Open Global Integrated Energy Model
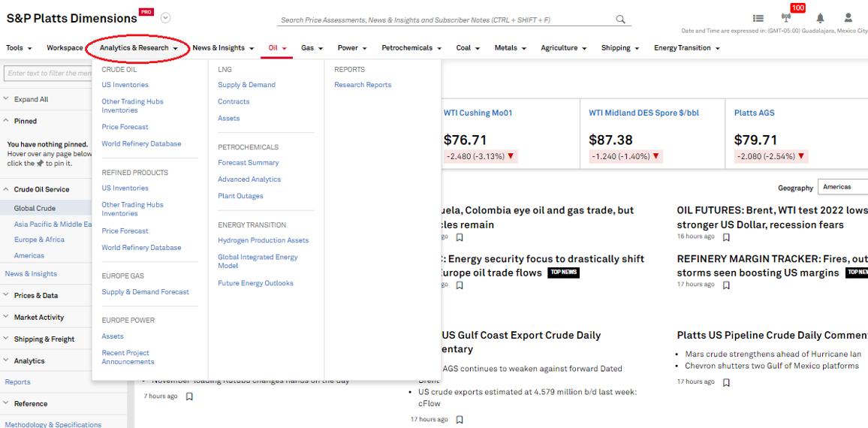The image size is (868, 428). [x=258, y=261]
